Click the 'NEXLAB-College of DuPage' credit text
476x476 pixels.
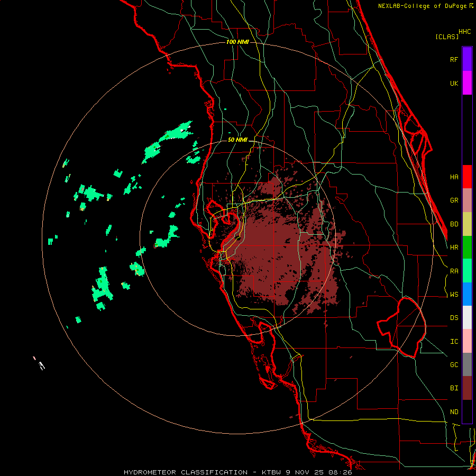(423, 6)
